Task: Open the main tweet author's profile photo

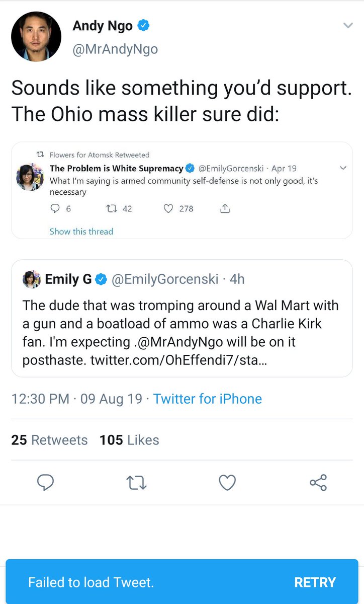Action: coord(36,36)
